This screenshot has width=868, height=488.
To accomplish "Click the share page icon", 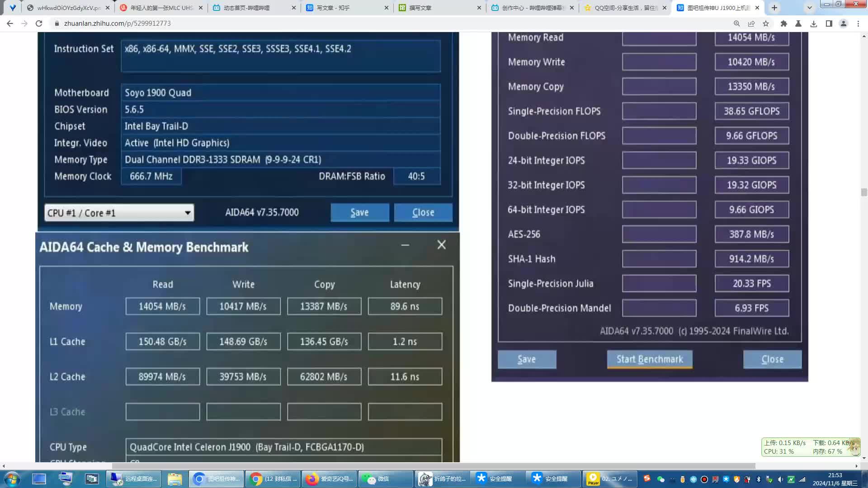I will 751,23.
